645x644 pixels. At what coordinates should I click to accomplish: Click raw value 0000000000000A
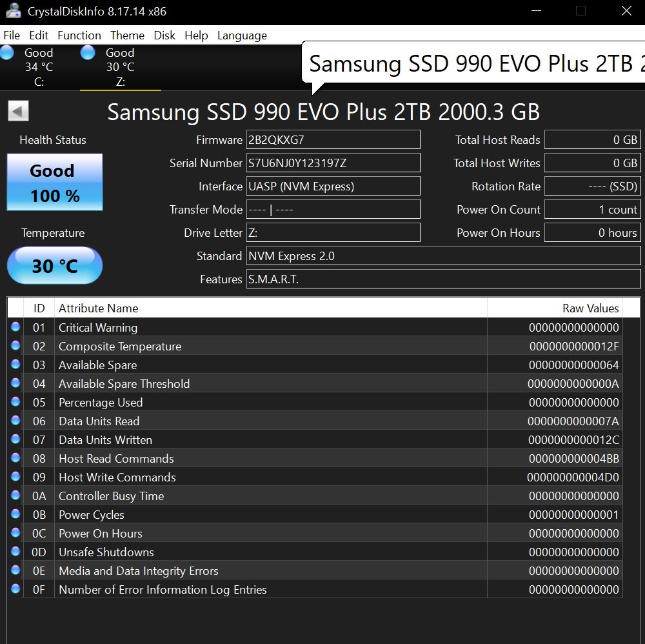[x=574, y=384]
